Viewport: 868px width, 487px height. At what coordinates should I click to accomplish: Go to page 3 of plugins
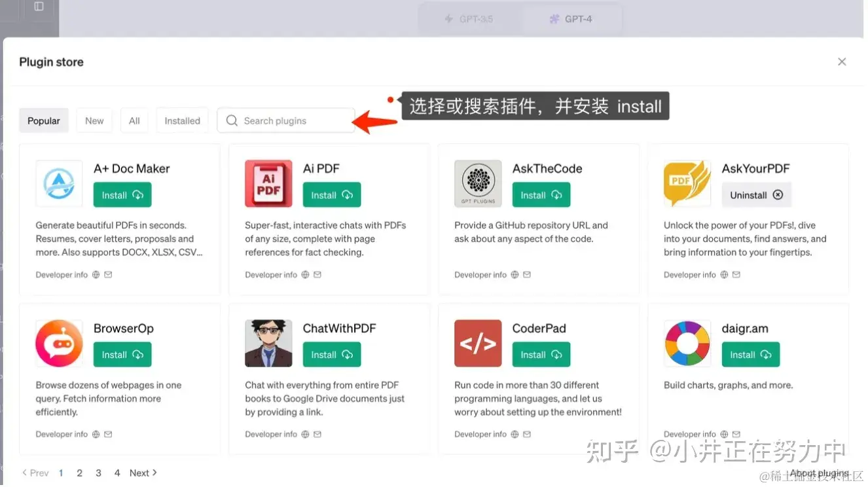pyautogui.click(x=99, y=473)
